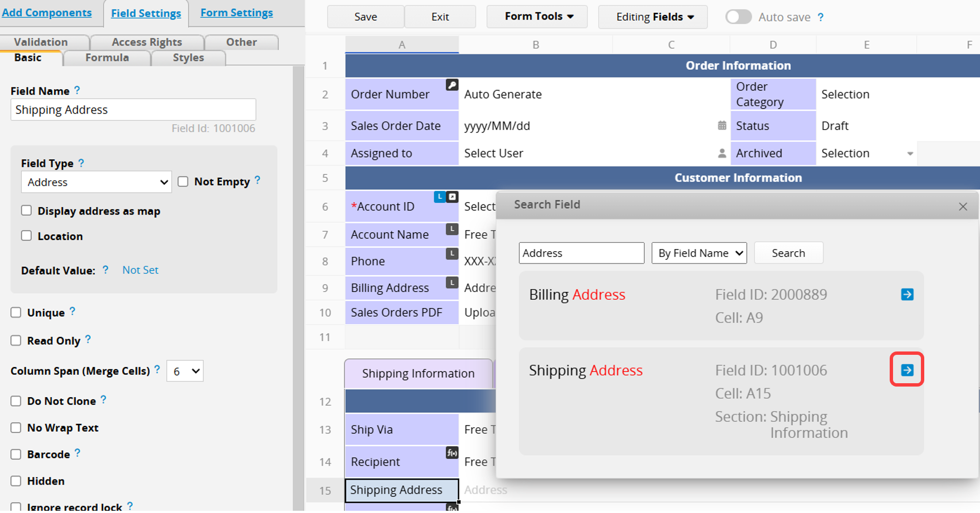The width and height of the screenshot is (980, 513).
Task: Toggle the Auto save switch
Action: [738, 17]
